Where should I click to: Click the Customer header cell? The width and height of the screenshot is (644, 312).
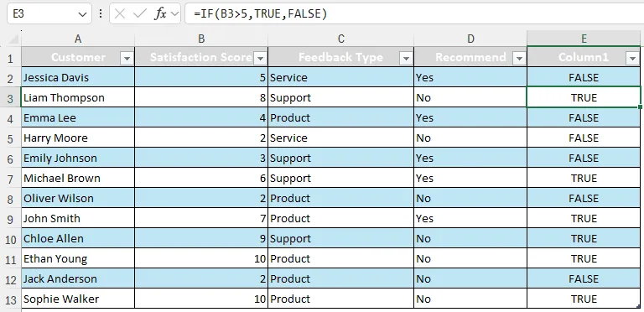(78, 57)
